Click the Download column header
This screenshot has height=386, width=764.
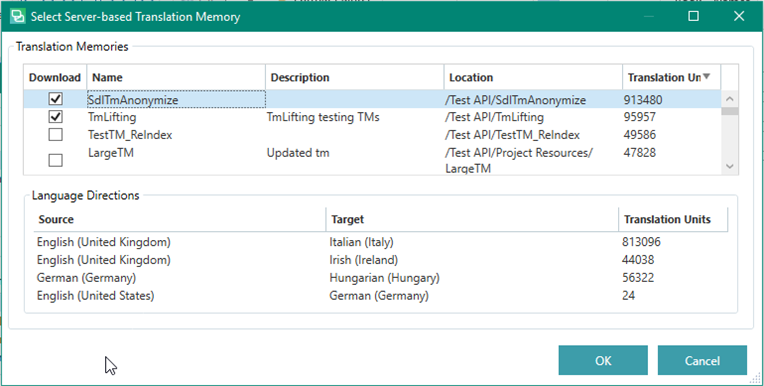55,77
